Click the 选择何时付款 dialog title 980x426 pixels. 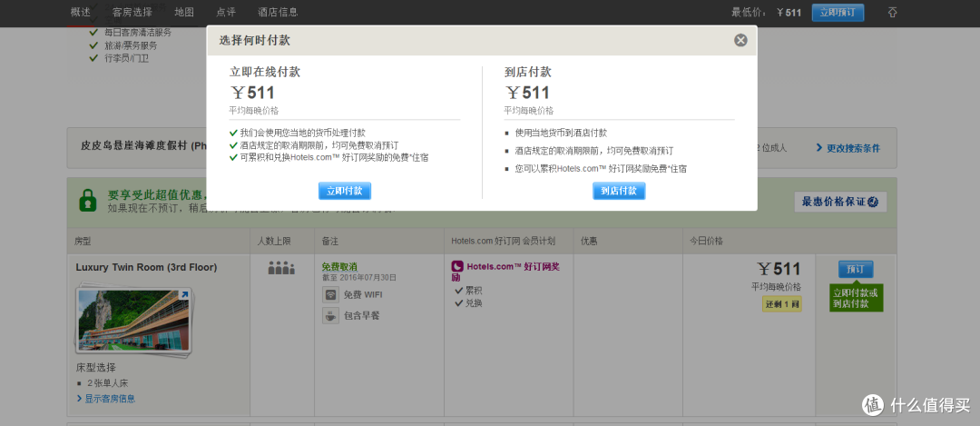point(254,41)
